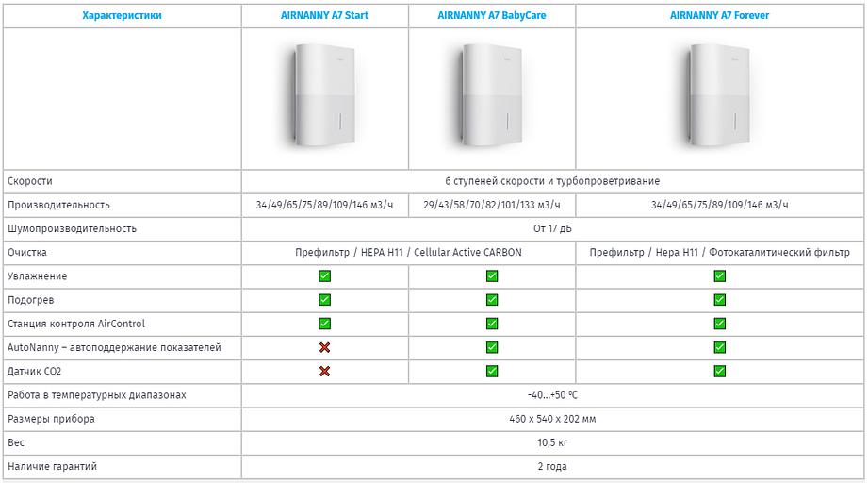This screenshot has height=483, width=868.
Task: Click the A7 BabyCare performance value 29/43/58
Action: point(491,205)
